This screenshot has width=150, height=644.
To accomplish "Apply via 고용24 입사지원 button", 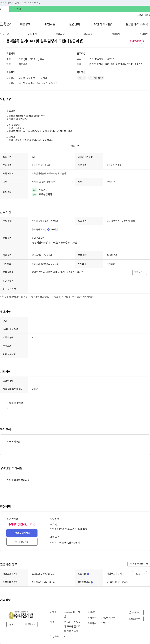I will [x=22, y=533].
